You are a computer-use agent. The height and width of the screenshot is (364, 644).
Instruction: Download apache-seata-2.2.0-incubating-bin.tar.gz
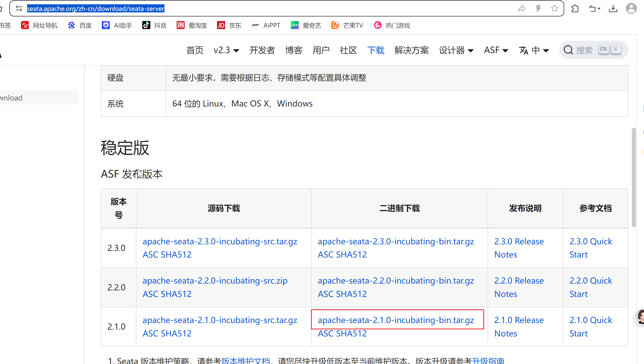pos(396,281)
